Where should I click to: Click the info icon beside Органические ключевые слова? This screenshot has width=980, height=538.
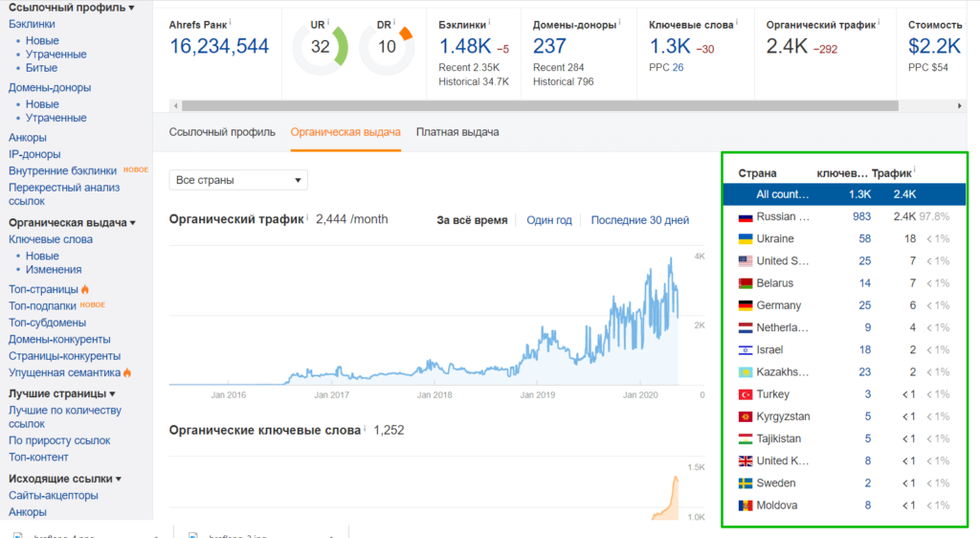(x=365, y=427)
